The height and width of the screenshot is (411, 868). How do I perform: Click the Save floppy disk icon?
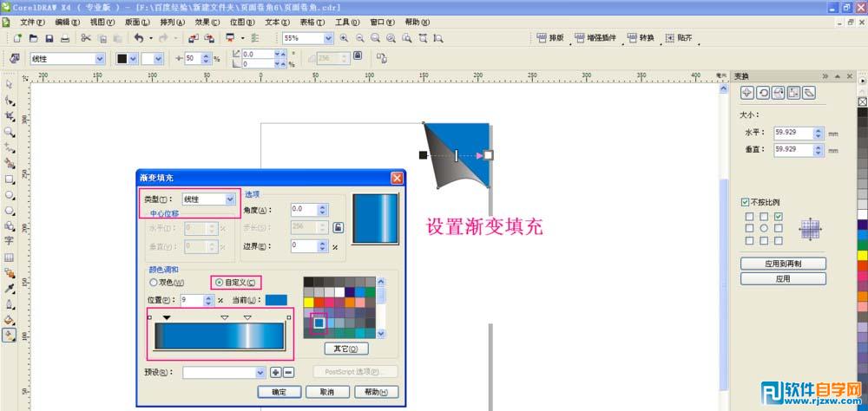(49, 38)
